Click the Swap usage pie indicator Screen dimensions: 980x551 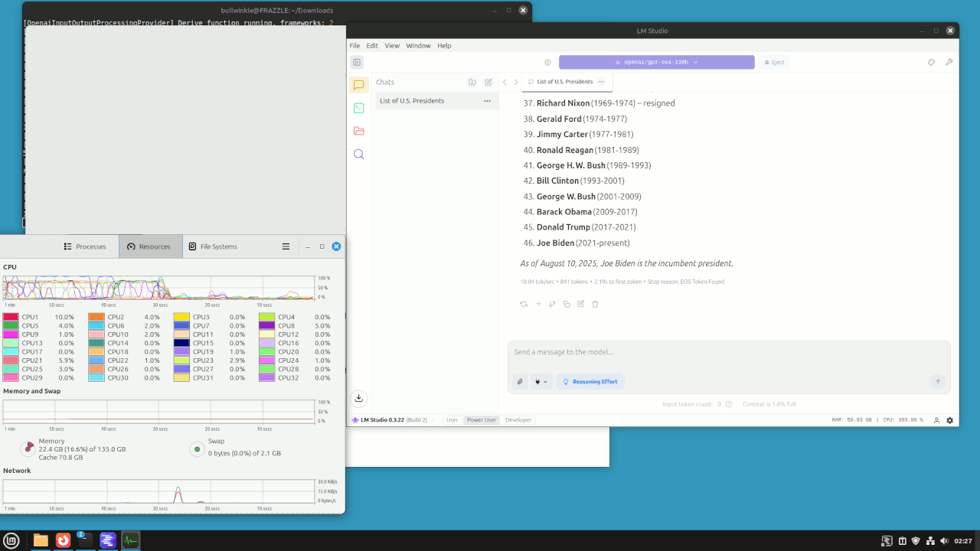coord(198,449)
